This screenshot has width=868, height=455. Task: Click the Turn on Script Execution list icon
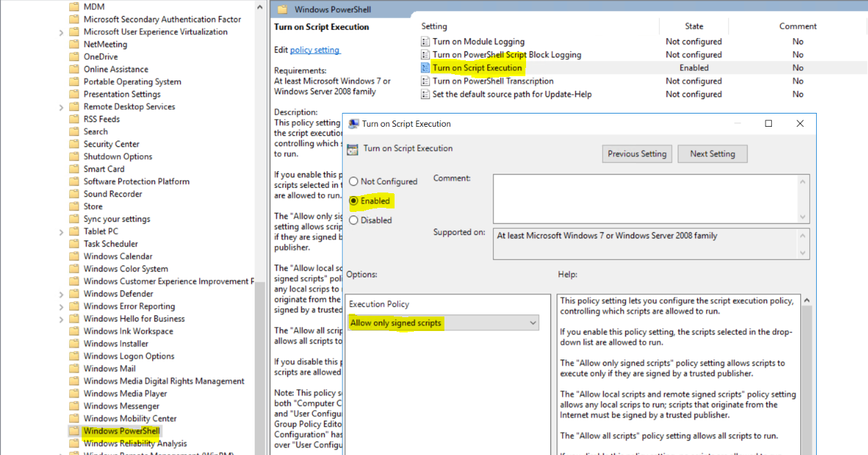click(426, 68)
